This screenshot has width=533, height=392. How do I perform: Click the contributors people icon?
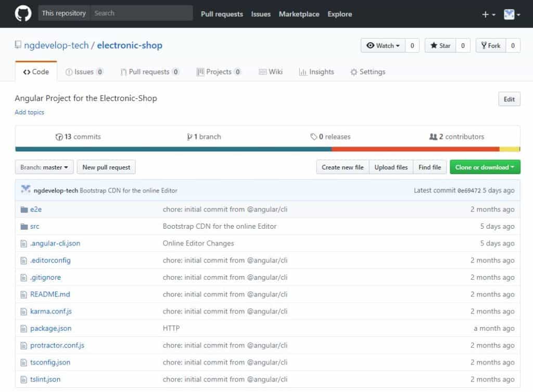click(x=433, y=137)
